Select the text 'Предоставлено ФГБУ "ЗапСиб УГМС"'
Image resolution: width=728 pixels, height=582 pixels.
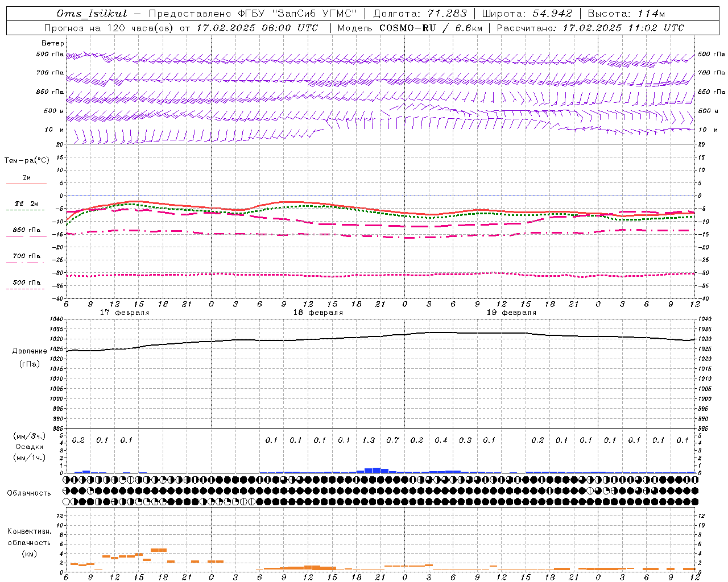(x=252, y=14)
